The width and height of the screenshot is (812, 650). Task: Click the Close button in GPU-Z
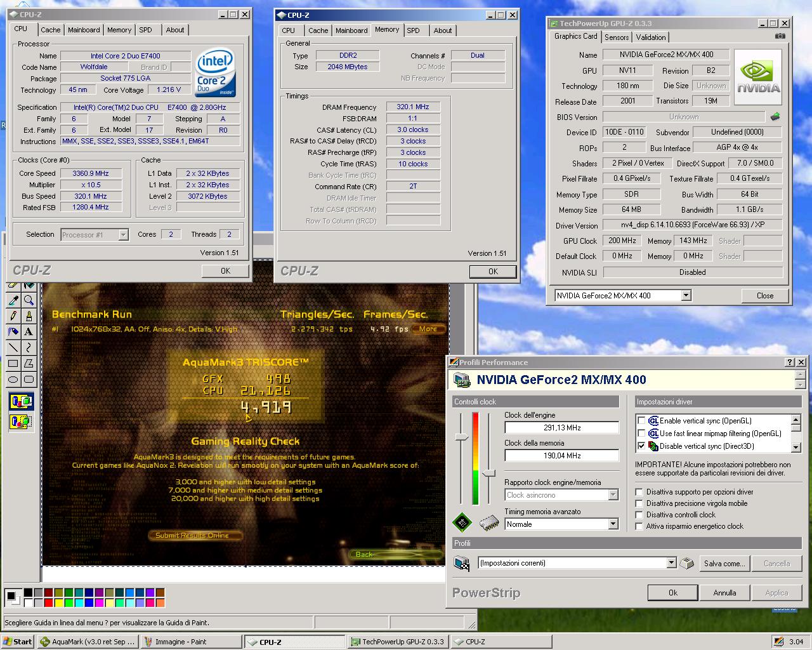click(765, 296)
